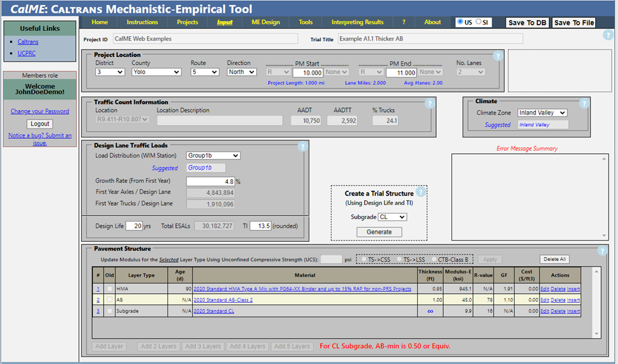618x364 pixels.
Task: Click the Save To DB button
Action: pos(527,23)
